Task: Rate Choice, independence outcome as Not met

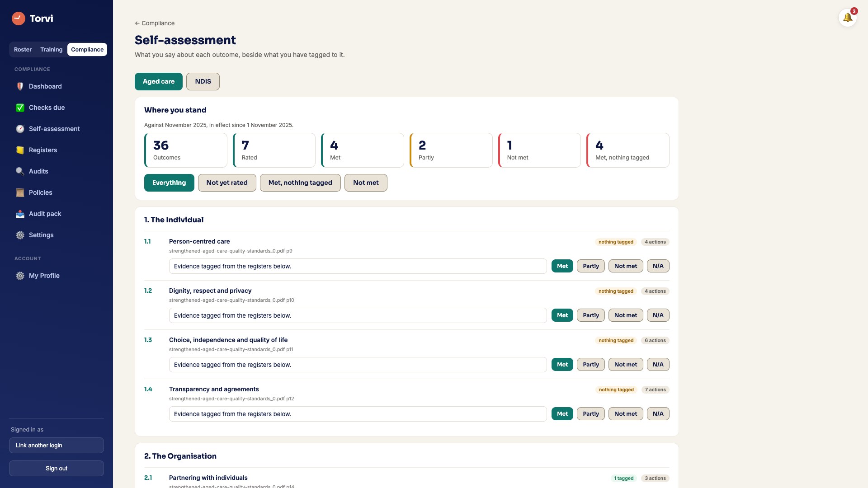Action: [626, 365]
